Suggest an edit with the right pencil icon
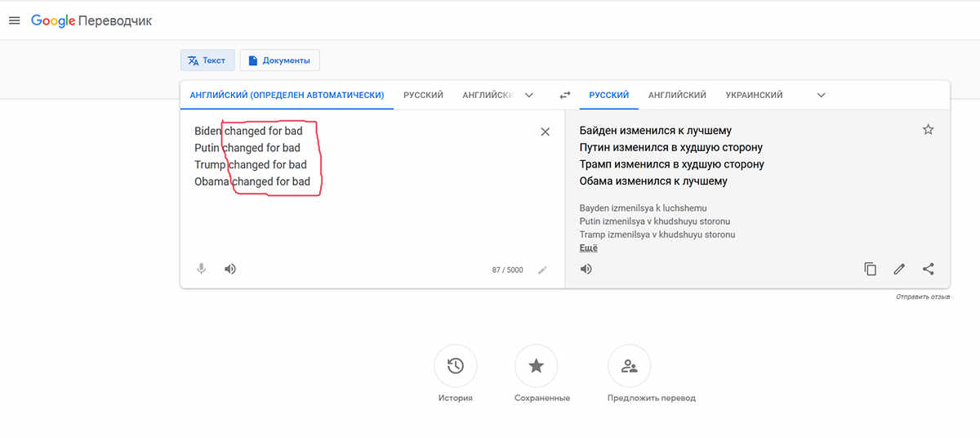 [899, 269]
